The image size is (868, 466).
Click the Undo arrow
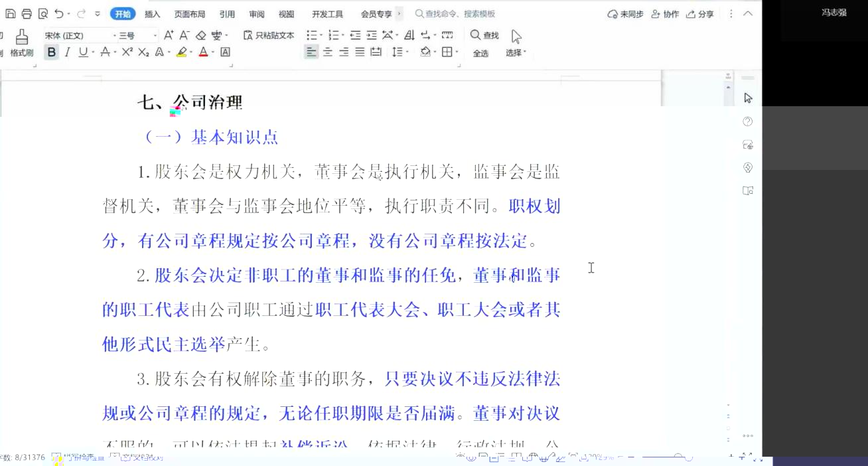[x=59, y=14]
